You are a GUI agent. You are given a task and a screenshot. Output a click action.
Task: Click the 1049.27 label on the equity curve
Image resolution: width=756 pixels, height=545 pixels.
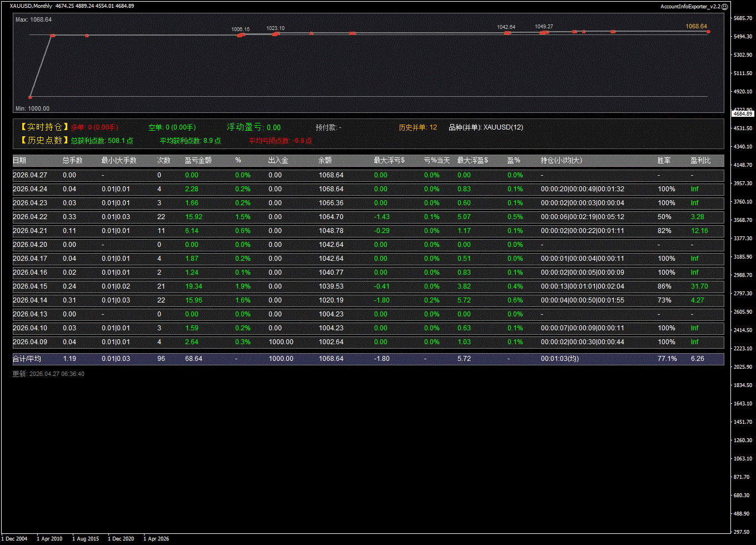(x=544, y=26)
